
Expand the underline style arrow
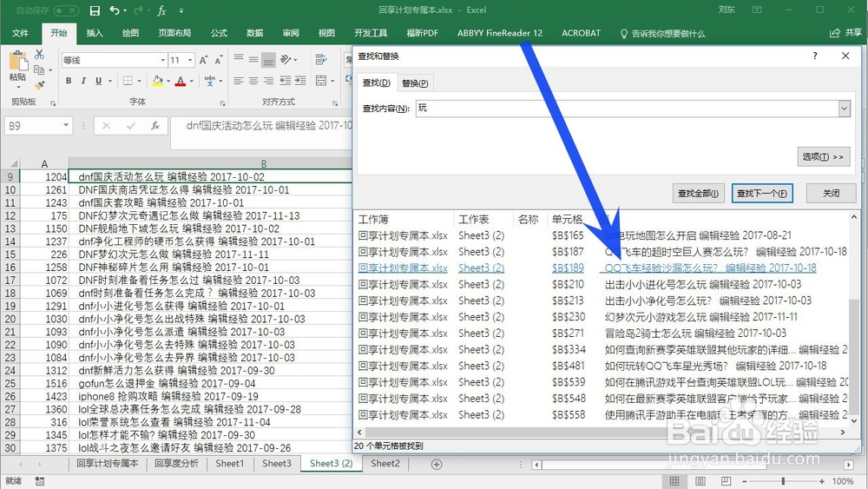110,82
